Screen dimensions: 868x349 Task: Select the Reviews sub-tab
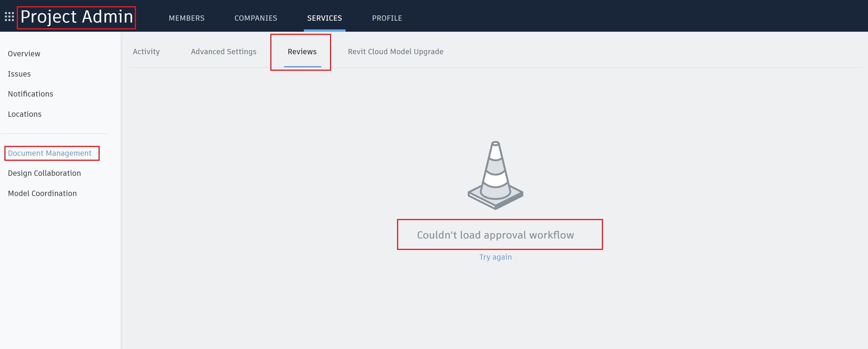point(302,52)
